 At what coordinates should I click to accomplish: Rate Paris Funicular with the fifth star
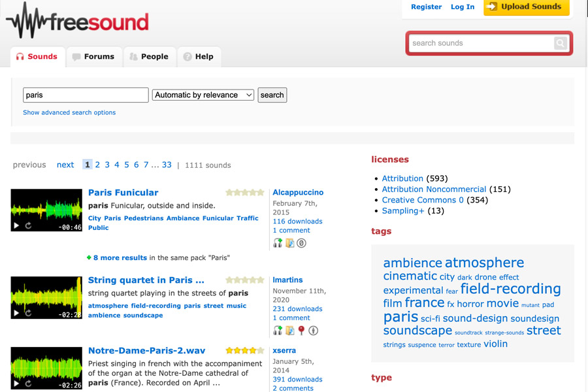pos(260,193)
